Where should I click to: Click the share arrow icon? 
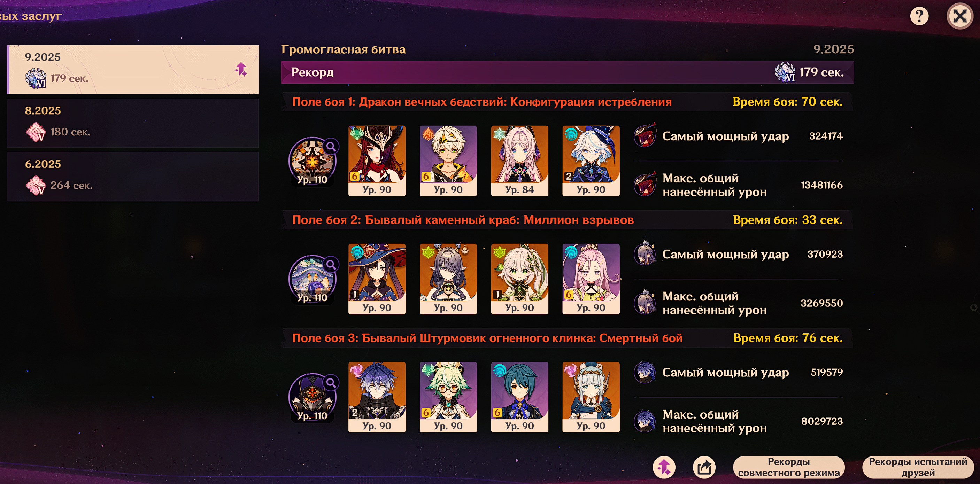pos(704,467)
